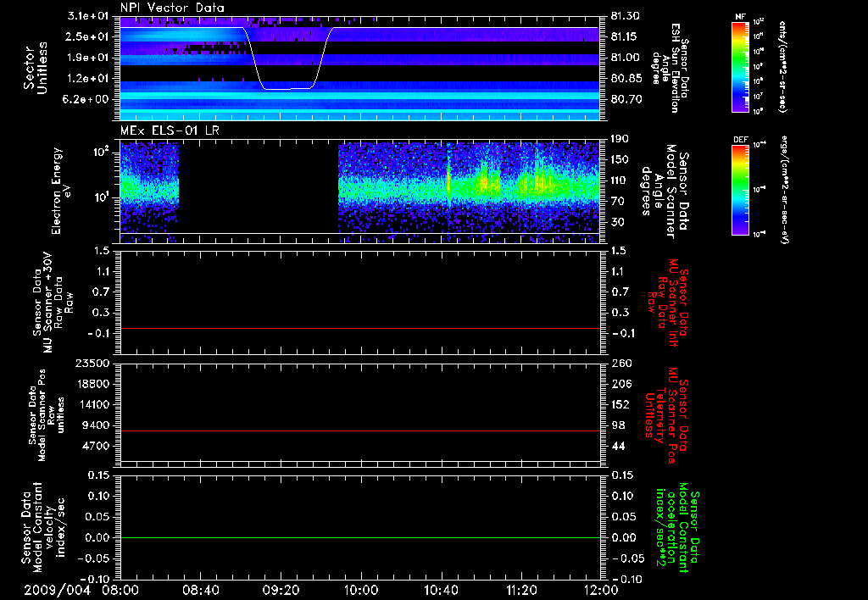Click the white dip in the sun elevation curve
The height and width of the screenshot is (600, 868).
click(288, 88)
